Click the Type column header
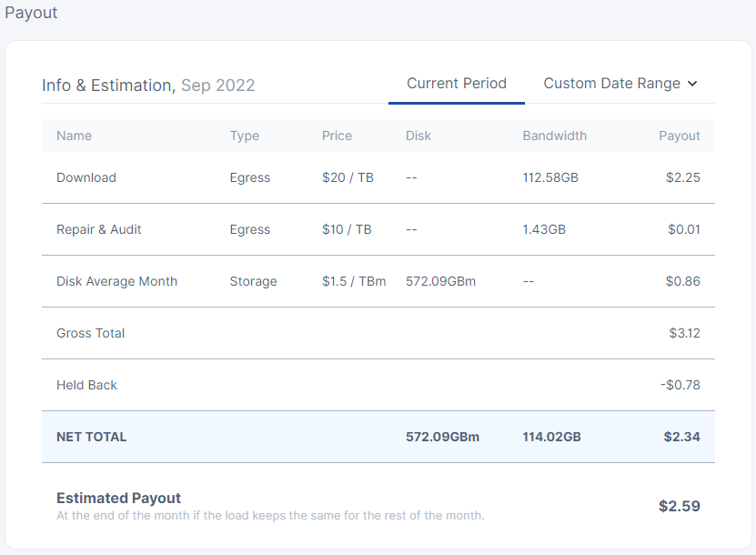 [245, 136]
